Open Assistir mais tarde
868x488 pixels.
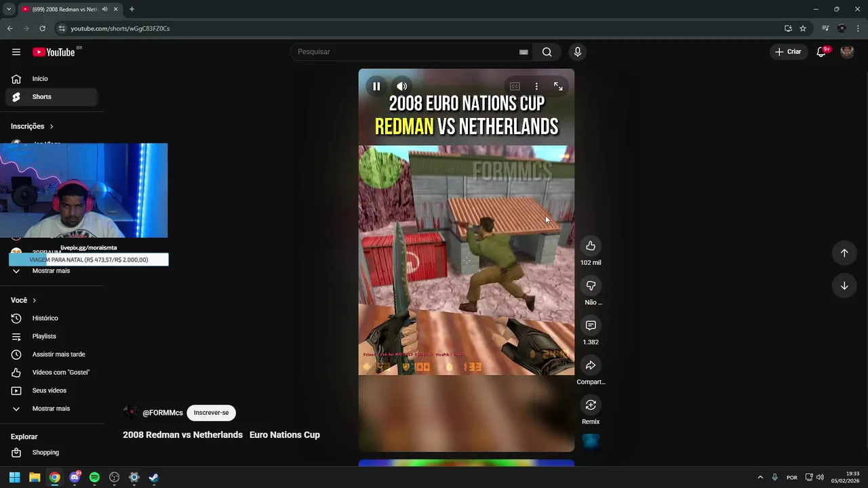click(x=52, y=354)
